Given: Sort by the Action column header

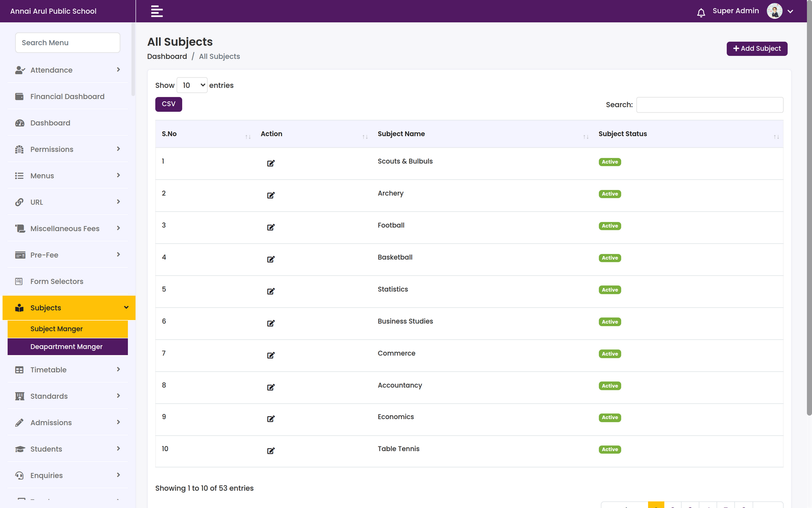Looking at the screenshot, I should (x=313, y=134).
